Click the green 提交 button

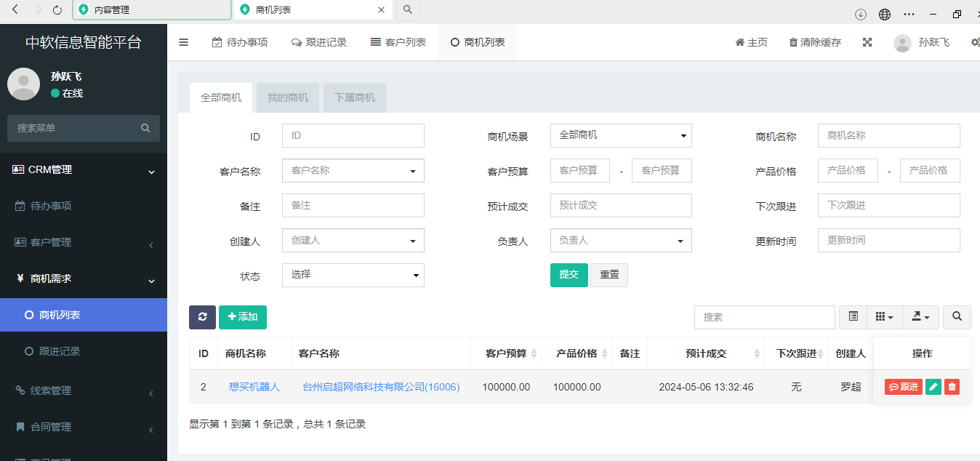569,275
